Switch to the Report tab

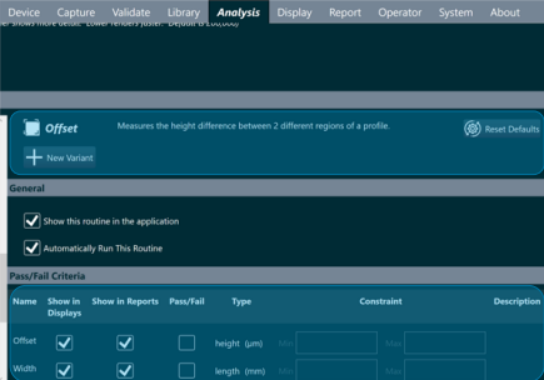345,12
